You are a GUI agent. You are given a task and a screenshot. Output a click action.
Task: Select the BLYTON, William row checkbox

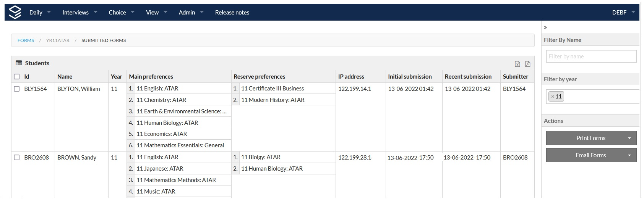[x=16, y=89]
